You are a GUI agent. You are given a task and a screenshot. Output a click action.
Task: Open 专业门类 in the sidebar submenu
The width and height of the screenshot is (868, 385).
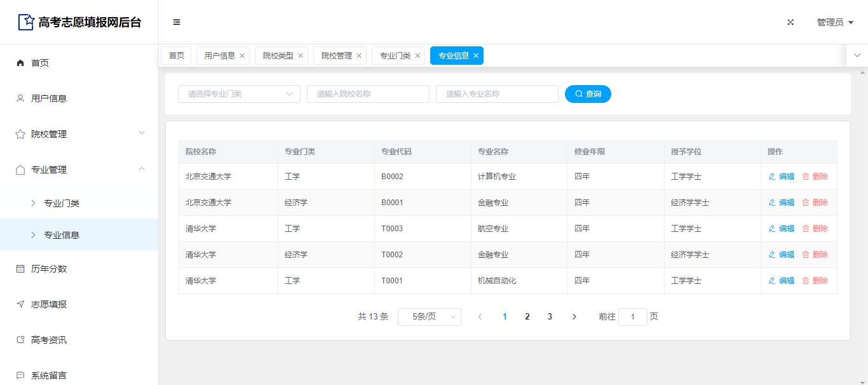click(x=62, y=203)
